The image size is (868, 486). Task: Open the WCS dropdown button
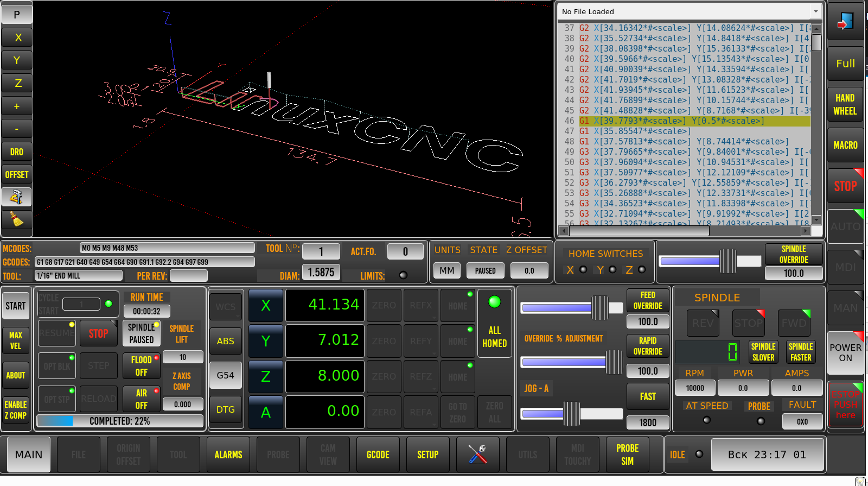pyautogui.click(x=226, y=307)
